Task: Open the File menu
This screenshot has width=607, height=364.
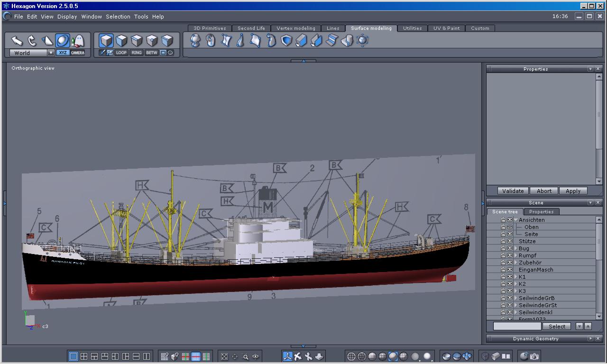Action: pyautogui.click(x=18, y=17)
